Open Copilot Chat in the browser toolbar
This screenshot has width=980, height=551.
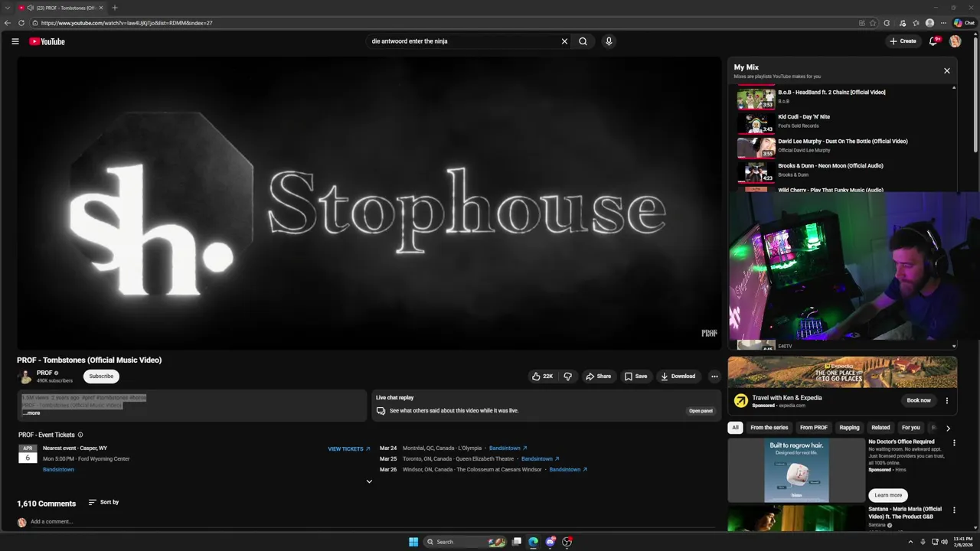pyautogui.click(x=964, y=23)
